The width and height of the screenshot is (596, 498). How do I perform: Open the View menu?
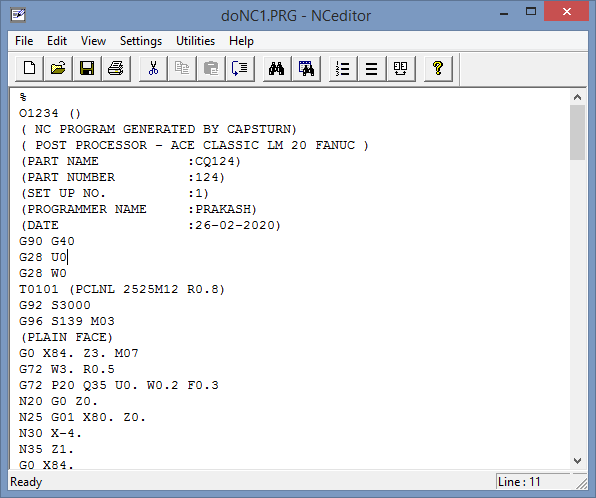pos(93,41)
